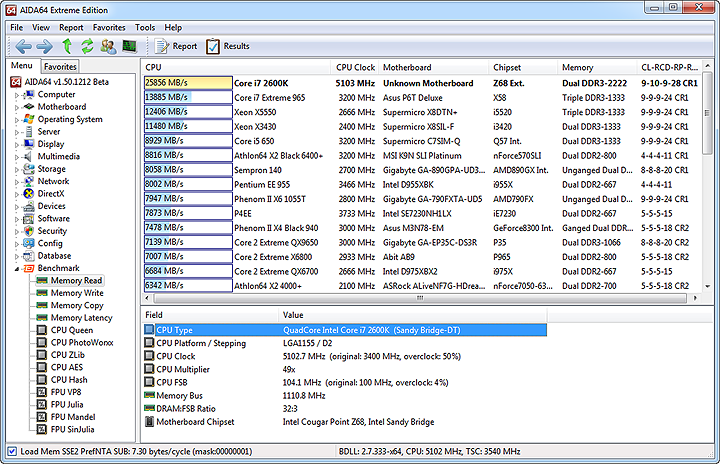Click the Forward arrow toolbar icon
The width and height of the screenshot is (720, 464).
[x=45, y=46]
